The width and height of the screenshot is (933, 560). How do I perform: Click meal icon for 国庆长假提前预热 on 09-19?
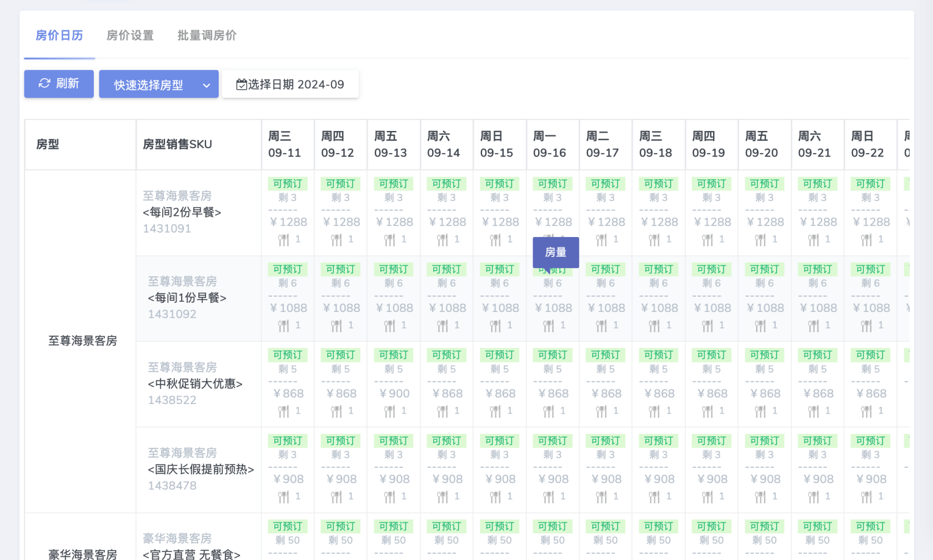[708, 497]
